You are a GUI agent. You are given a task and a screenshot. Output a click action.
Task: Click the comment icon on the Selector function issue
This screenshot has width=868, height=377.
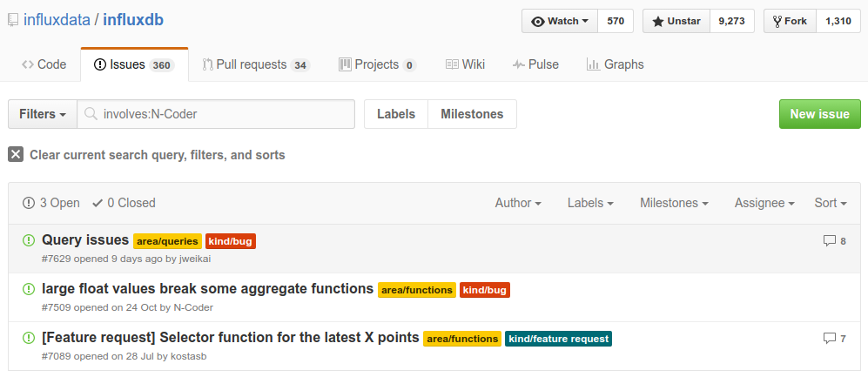pos(829,338)
